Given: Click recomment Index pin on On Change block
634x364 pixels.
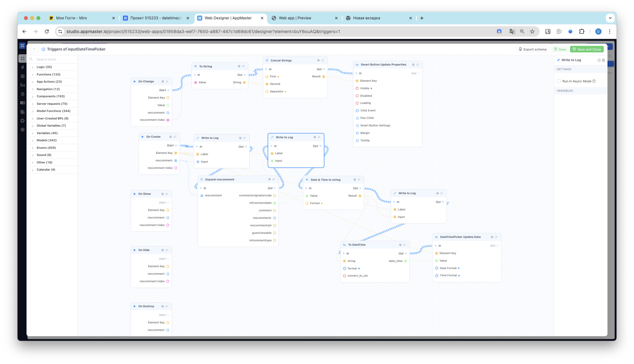Looking at the screenshot, I should coord(168,120).
